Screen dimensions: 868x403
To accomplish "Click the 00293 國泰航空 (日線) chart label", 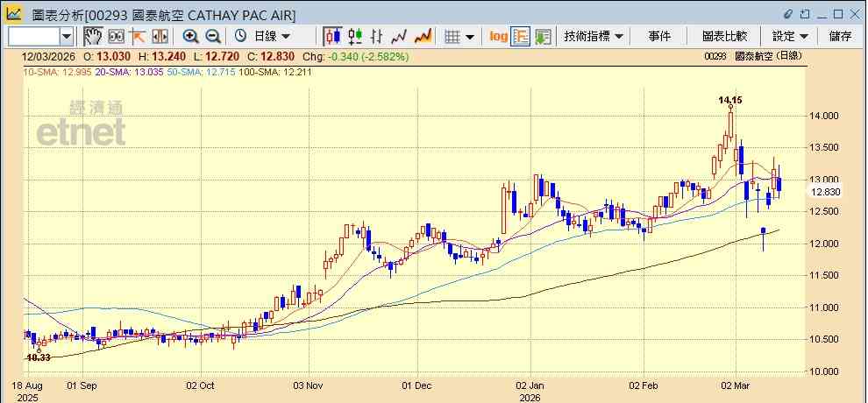I will click(x=753, y=56).
